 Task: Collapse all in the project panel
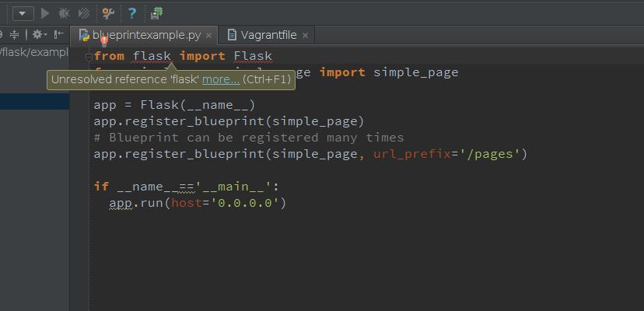tap(14, 34)
